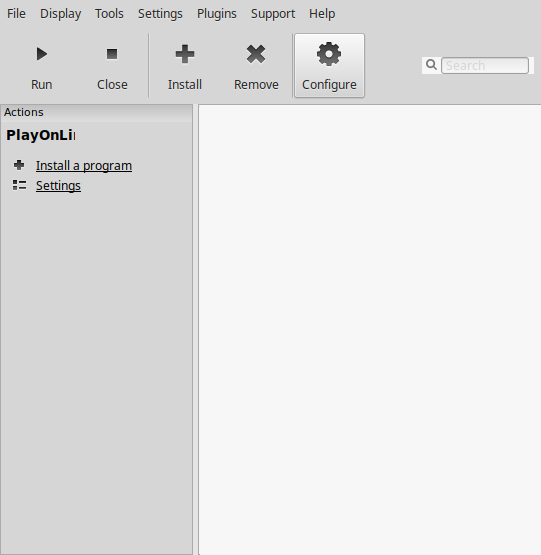Follow the Settings link in Actions panel
Image resolution: width=541 pixels, height=555 pixels.
58,186
